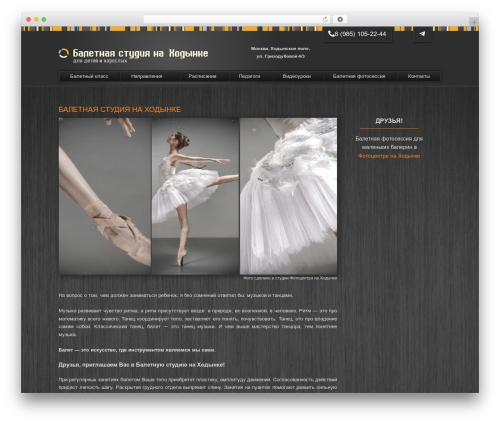Click the pointe shoe foot photo
Image resolution: width=500 pixels, height=423 pixels.
tap(105, 196)
